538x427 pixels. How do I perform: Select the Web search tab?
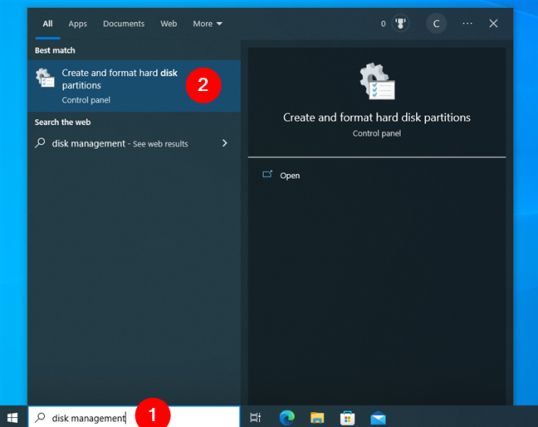pos(168,24)
